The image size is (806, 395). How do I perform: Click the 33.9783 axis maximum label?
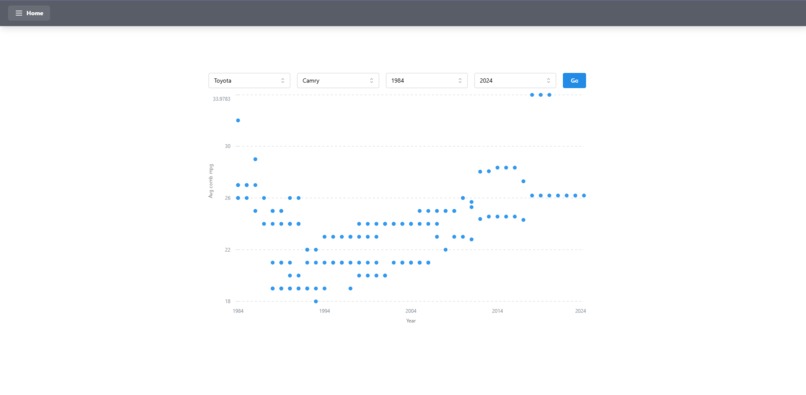pos(222,99)
